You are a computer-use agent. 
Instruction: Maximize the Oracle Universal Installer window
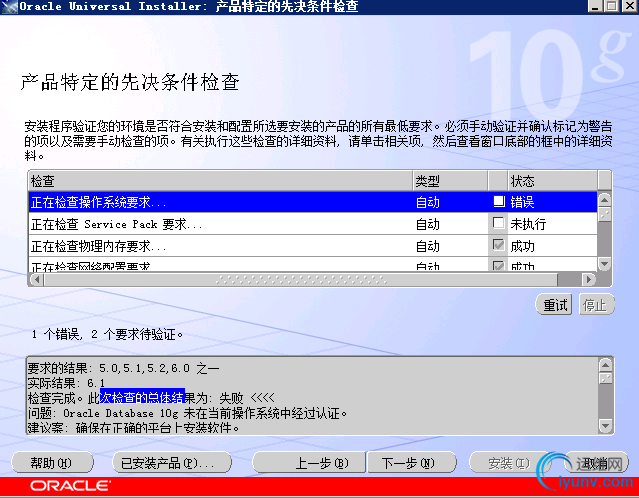tap(611, 6)
